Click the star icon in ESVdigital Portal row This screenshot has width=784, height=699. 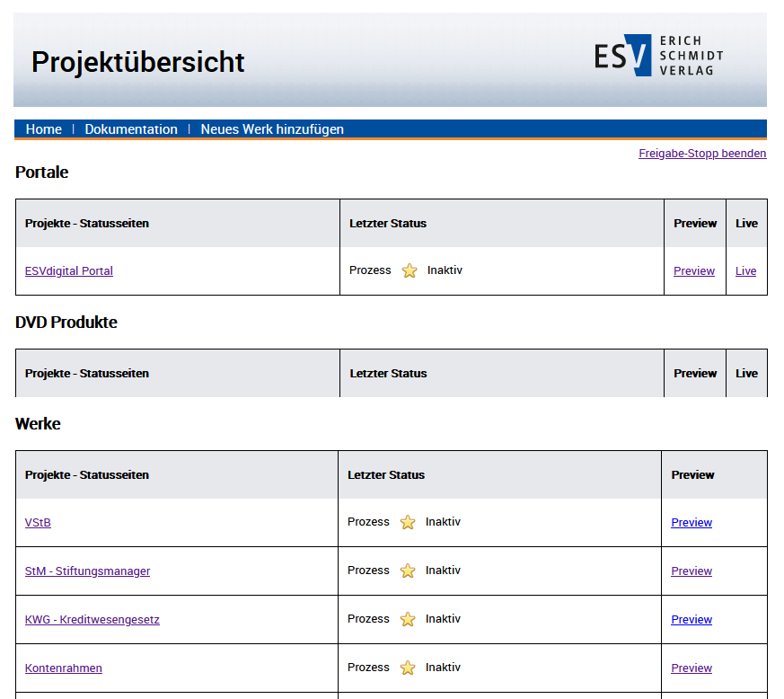click(x=410, y=270)
